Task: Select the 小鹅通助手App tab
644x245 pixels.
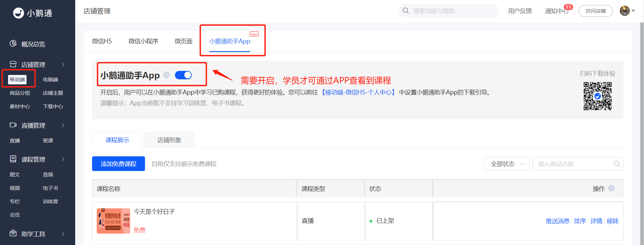Action: click(230, 41)
